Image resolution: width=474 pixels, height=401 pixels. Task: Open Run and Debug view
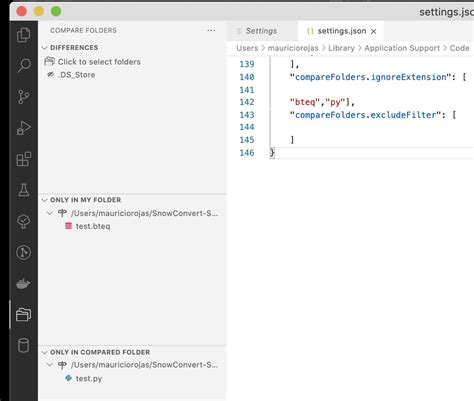(x=23, y=128)
